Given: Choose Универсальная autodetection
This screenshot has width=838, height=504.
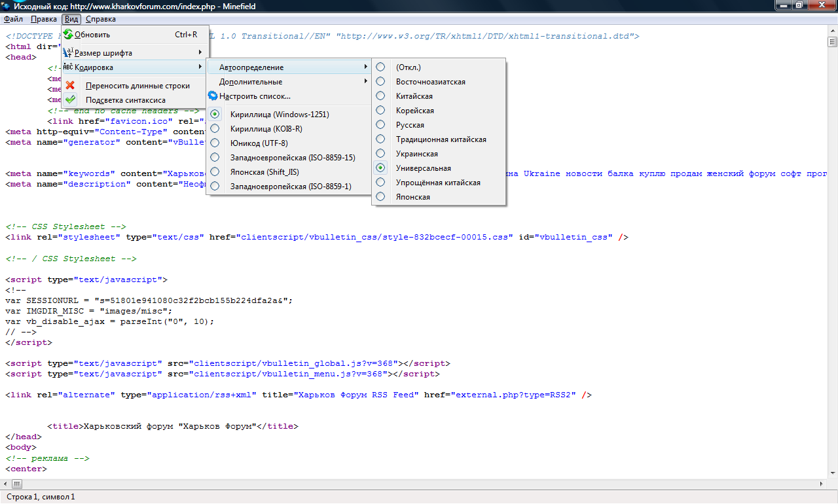Looking at the screenshot, I should point(439,168).
